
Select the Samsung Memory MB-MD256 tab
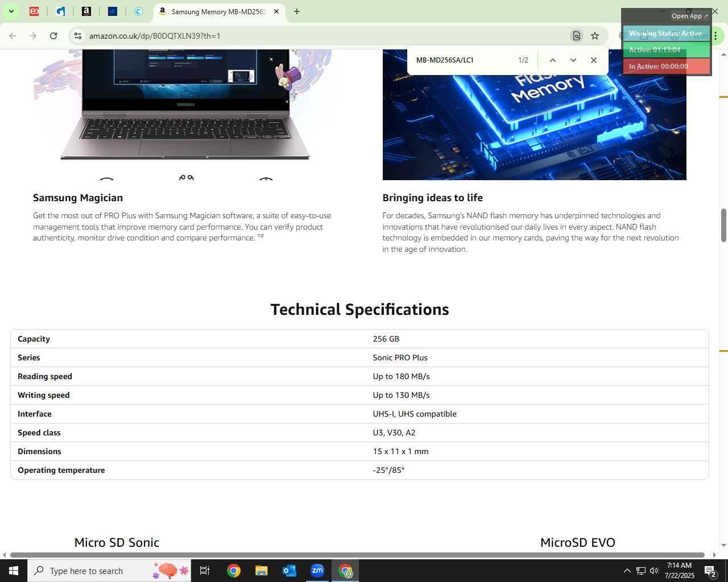pyautogui.click(x=218, y=11)
